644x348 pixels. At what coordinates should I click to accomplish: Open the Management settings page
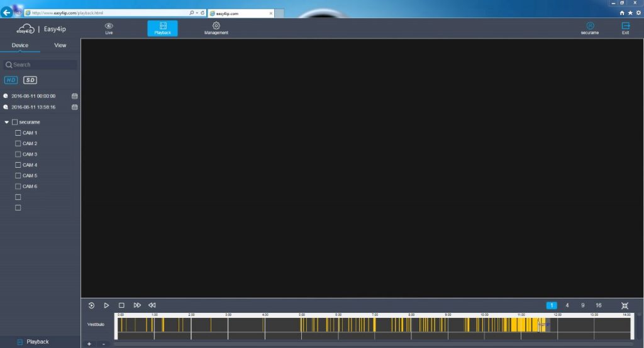tap(216, 28)
